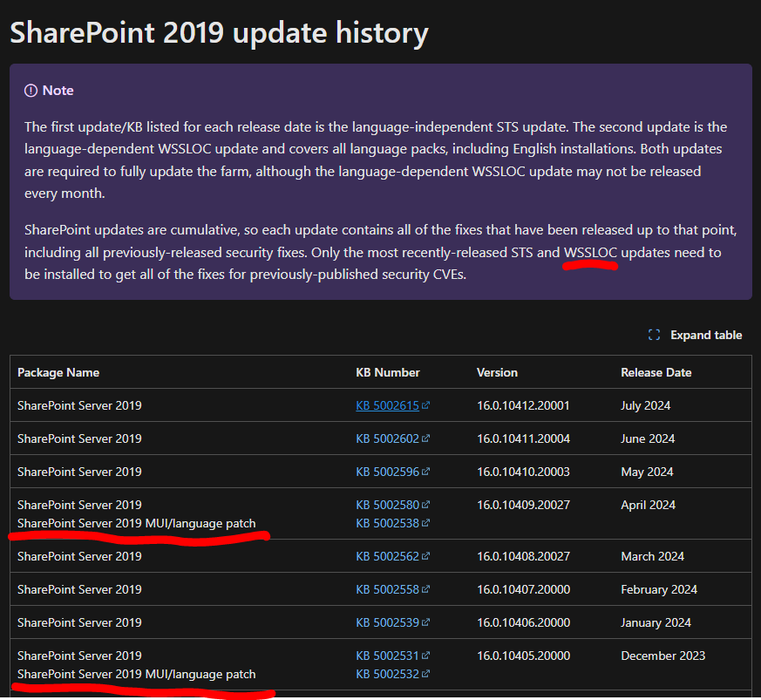Click external-link icon beside KB 5002539
This screenshot has width=761, height=700.
(x=425, y=622)
